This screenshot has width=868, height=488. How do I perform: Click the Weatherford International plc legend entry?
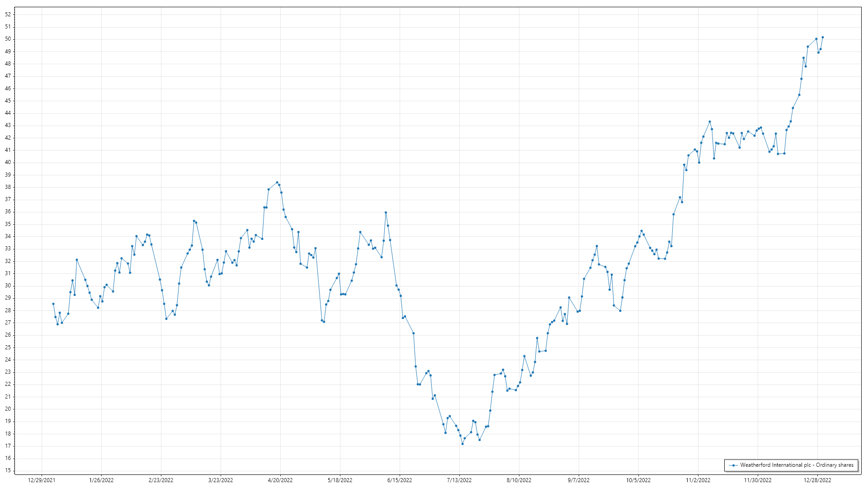[x=791, y=465]
